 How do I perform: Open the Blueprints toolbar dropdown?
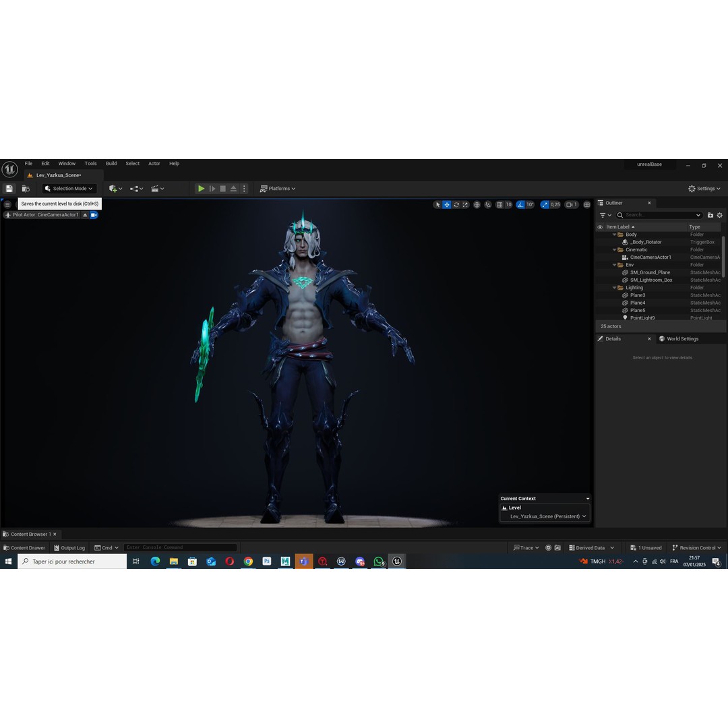coord(136,189)
